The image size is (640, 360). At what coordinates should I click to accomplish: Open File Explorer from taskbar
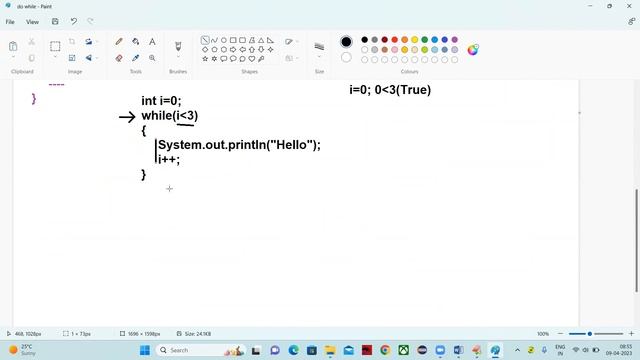[x=330, y=350]
